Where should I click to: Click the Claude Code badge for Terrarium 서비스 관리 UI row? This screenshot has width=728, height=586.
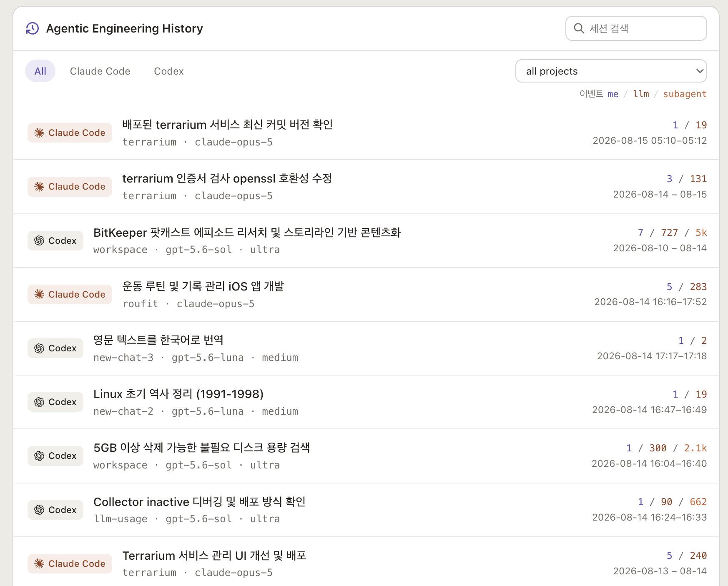pyautogui.click(x=70, y=563)
